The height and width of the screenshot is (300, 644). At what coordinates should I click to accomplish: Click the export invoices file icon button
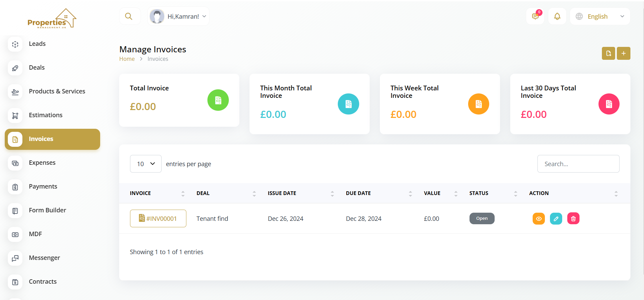608,53
